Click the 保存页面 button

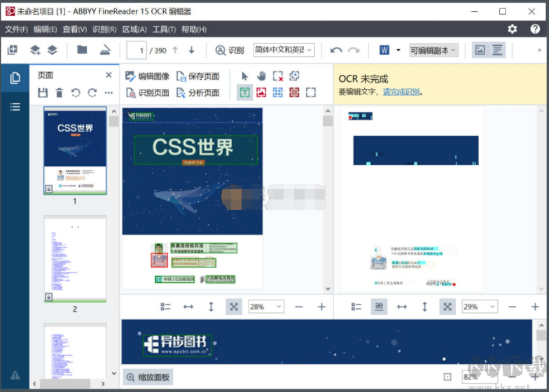[x=197, y=76]
